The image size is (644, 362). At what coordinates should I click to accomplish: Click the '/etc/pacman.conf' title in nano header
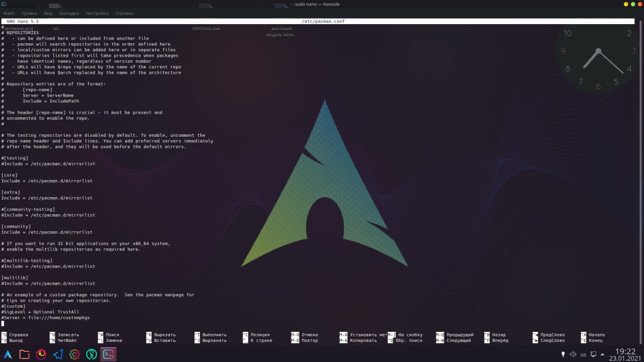(323, 22)
